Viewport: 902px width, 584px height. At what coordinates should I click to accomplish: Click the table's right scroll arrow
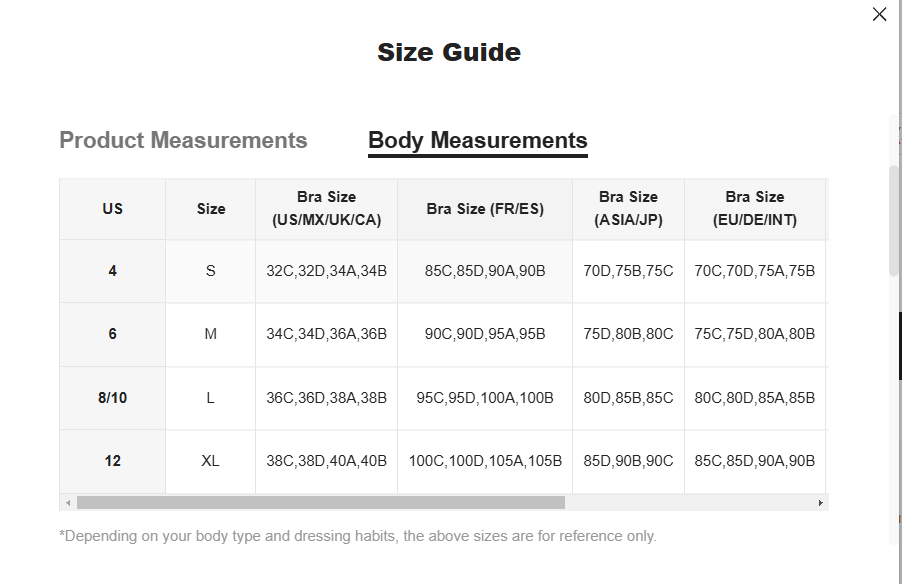pos(821,503)
